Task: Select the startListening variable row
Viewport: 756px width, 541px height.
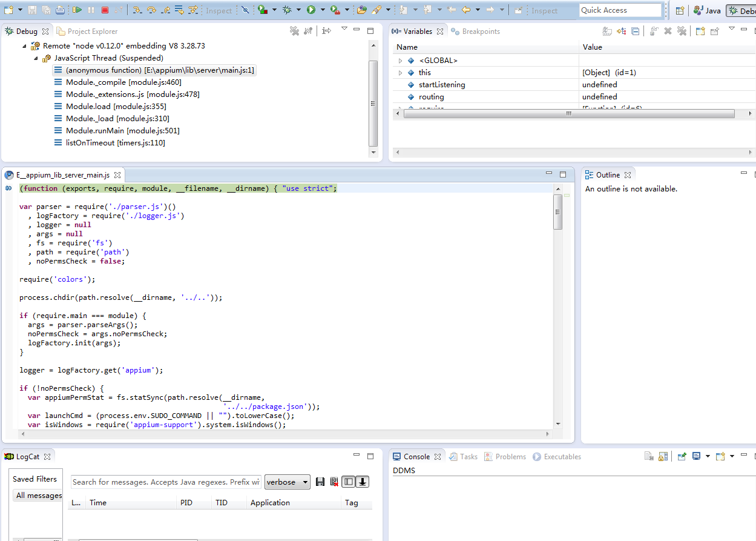Action: click(x=574, y=85)
